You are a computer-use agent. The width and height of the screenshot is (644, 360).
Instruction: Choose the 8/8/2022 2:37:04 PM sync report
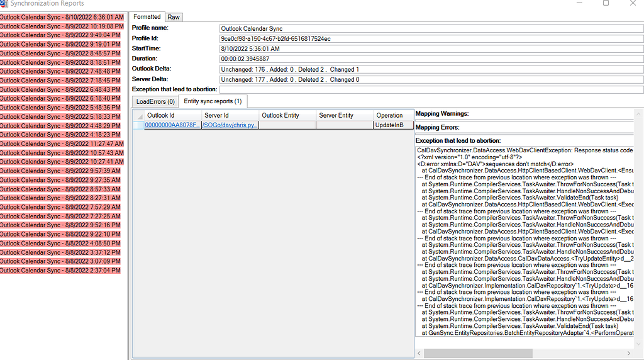(60, 271)
